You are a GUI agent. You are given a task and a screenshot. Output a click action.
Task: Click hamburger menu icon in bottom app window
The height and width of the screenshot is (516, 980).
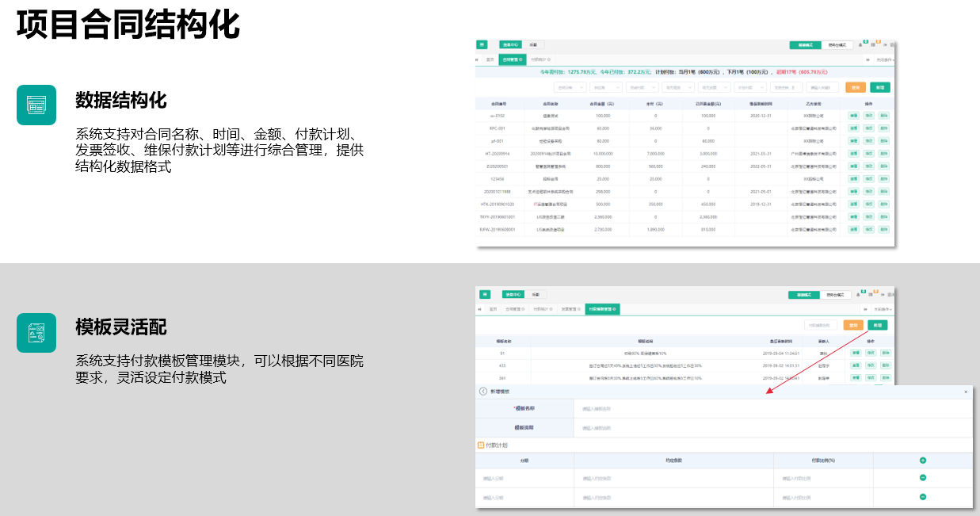[x=483, y=294]
